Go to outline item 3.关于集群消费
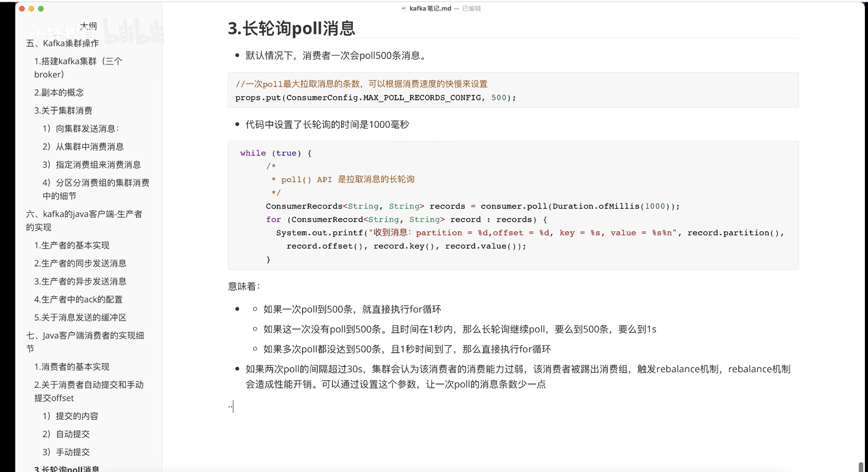Image resolution: width=868 pixels, height=472 pixels. click(x=63, y=110)
